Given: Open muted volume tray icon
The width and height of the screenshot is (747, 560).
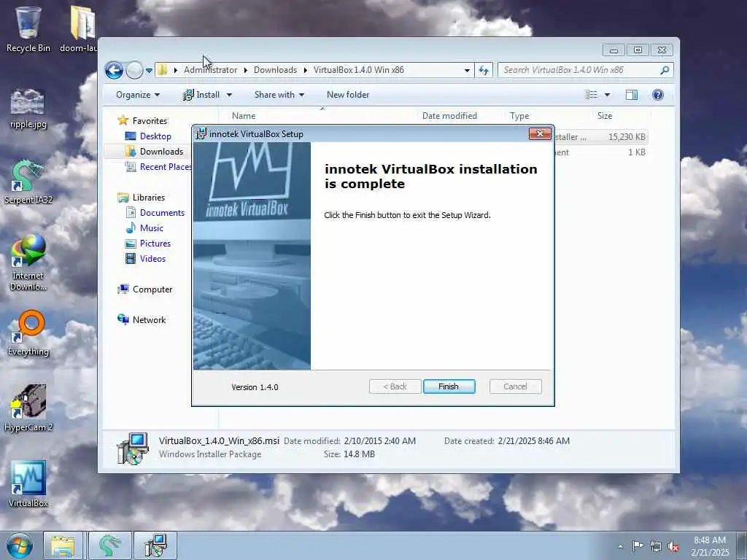Looking at the screenshot, I should 673,547.
